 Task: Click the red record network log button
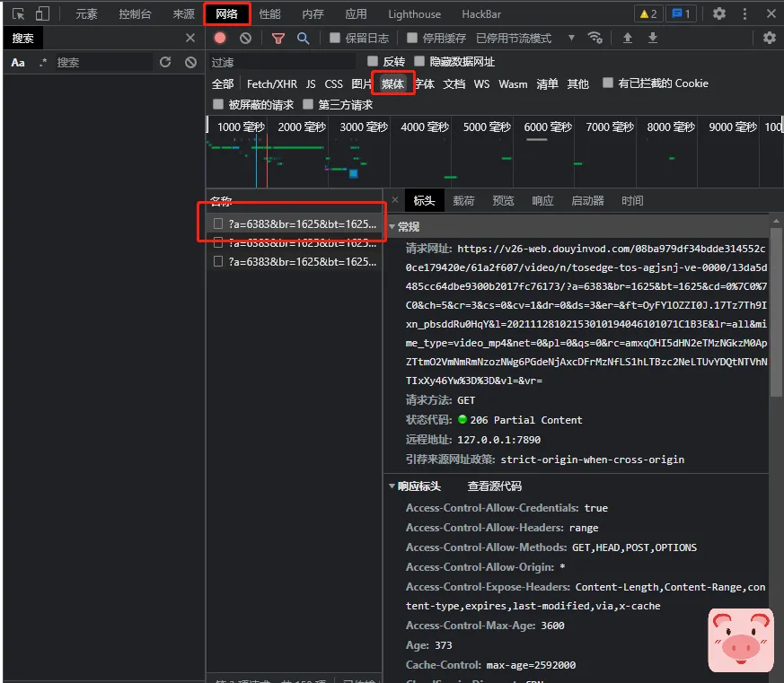(x=220, y=38)
